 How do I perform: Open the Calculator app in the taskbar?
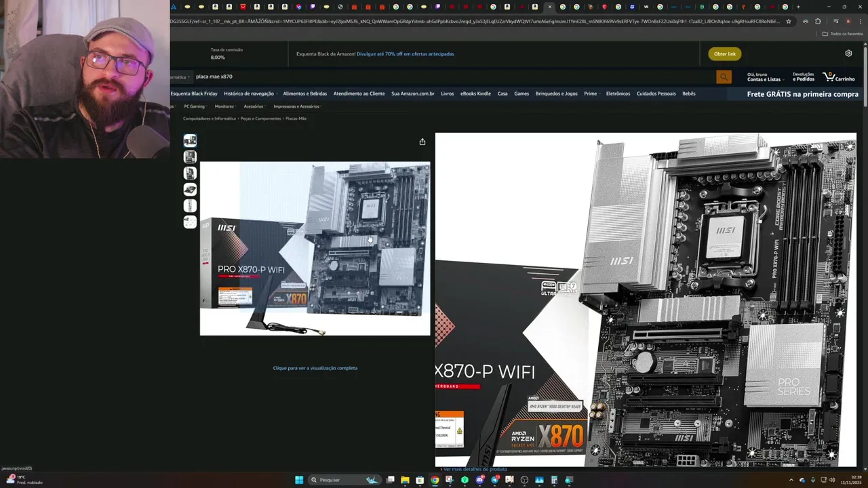(554, 480)
